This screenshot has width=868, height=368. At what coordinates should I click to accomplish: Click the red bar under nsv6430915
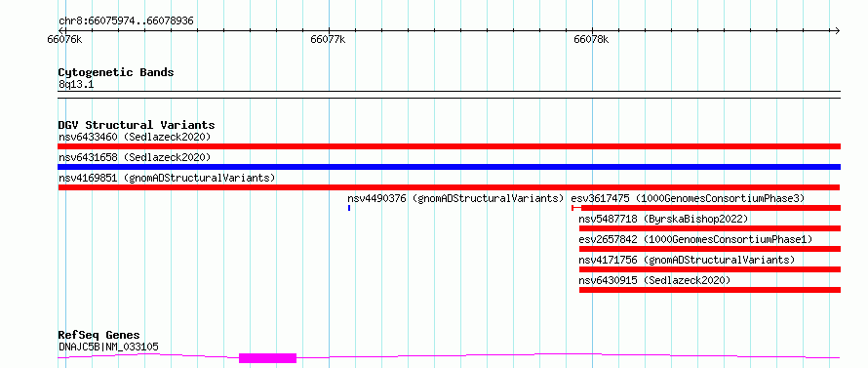pos(710,290)
